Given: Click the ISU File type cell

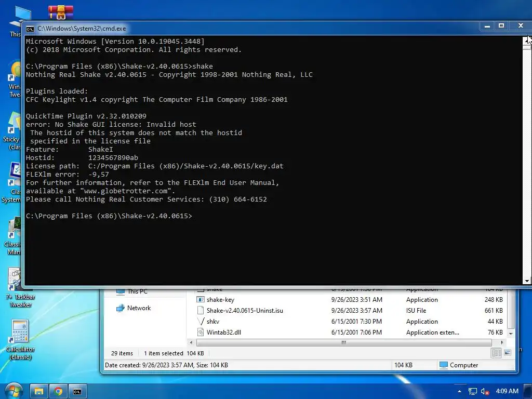Looking at the screenshot, I should (x=416, y=311).
